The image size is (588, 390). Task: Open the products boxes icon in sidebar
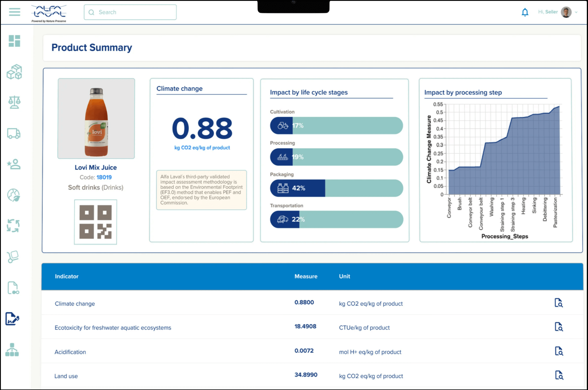pos(14,72)
